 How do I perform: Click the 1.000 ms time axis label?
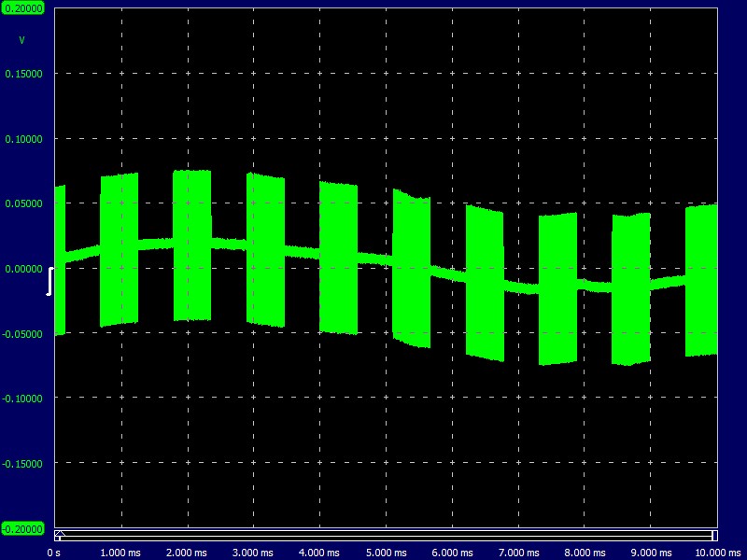pos(120,553)
